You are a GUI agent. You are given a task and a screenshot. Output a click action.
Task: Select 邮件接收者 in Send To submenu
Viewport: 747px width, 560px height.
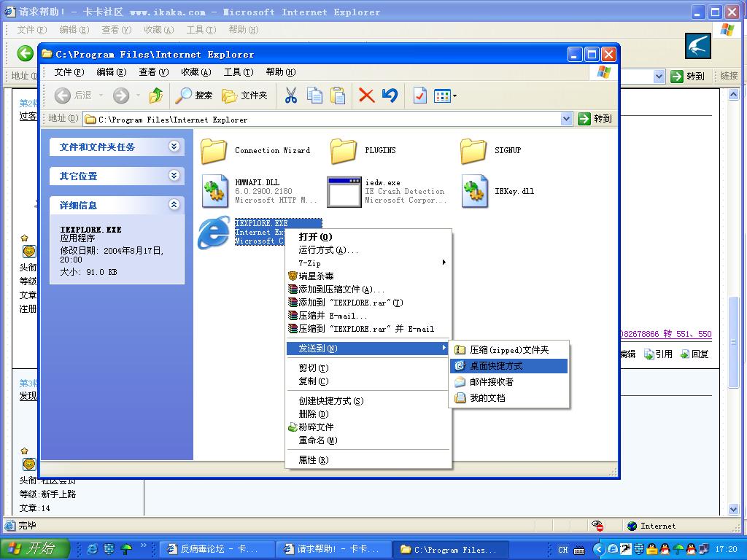click(x=509, y=382)
